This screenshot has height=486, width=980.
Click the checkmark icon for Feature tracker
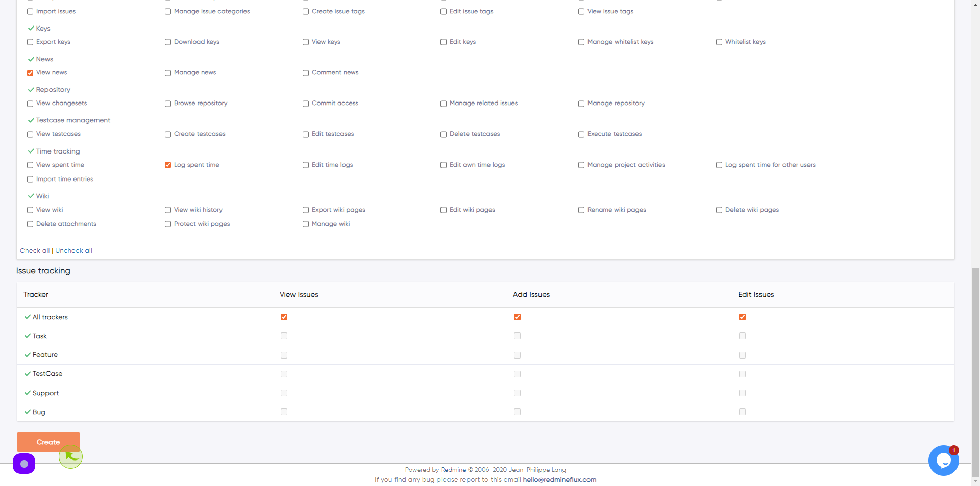pyautogui.click(x=28, y=354)
